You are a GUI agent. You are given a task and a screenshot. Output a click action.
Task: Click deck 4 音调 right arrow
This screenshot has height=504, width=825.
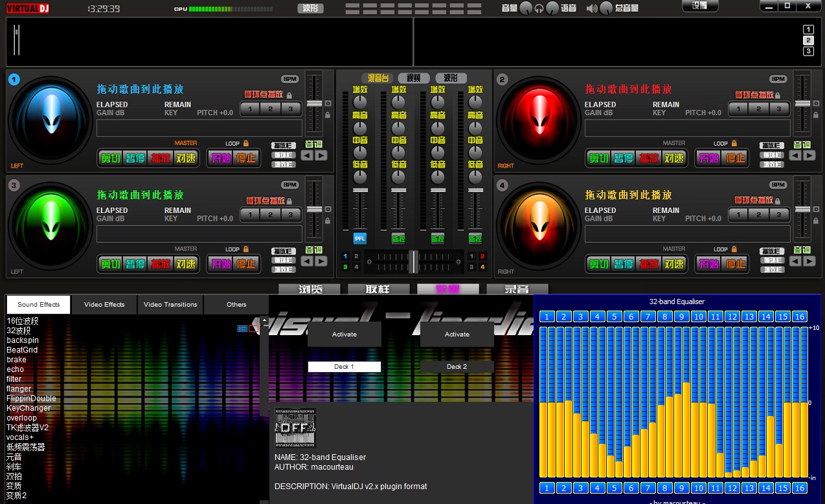(x=809, y=261)
